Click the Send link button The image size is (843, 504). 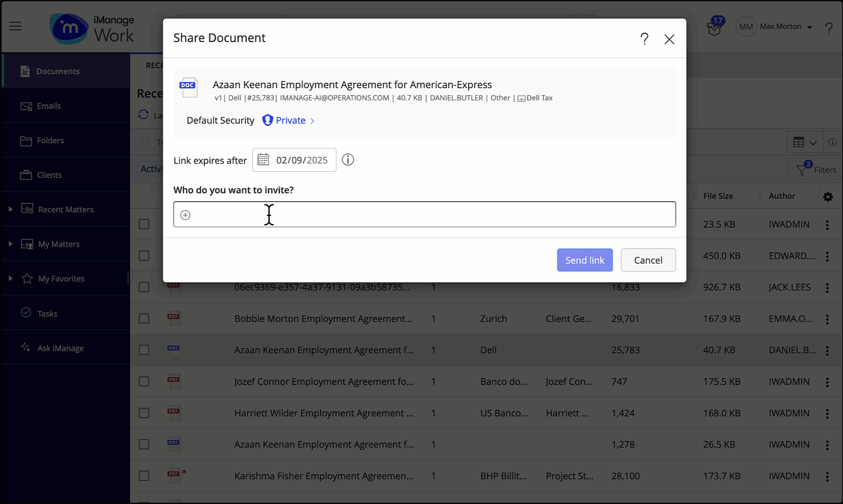click(x=585, y=260)
